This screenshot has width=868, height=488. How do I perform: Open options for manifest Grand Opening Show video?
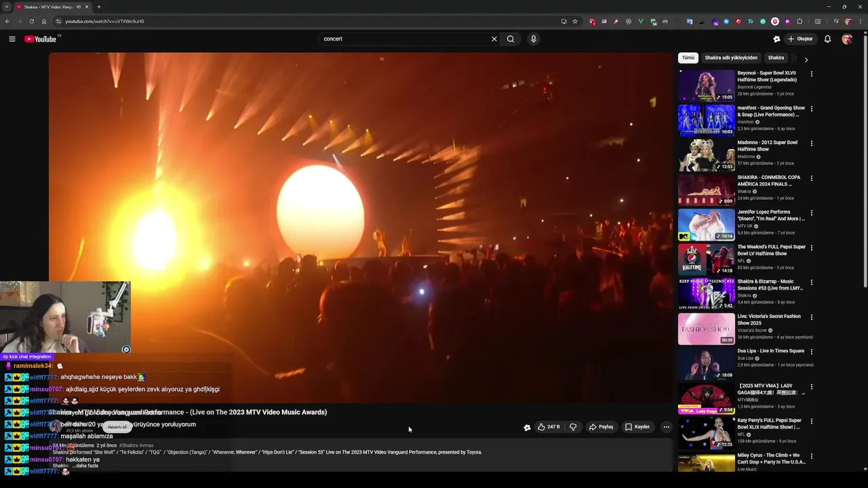tap(812, 108)
